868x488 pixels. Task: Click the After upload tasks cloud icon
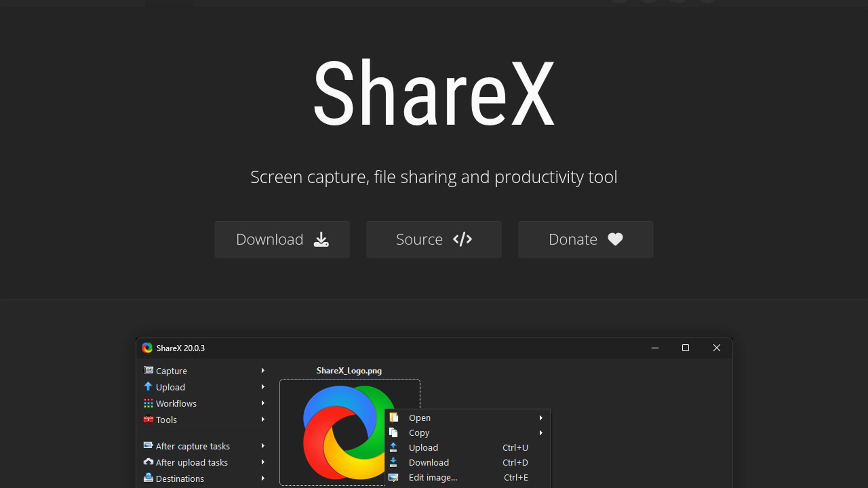tap(148, 462)
